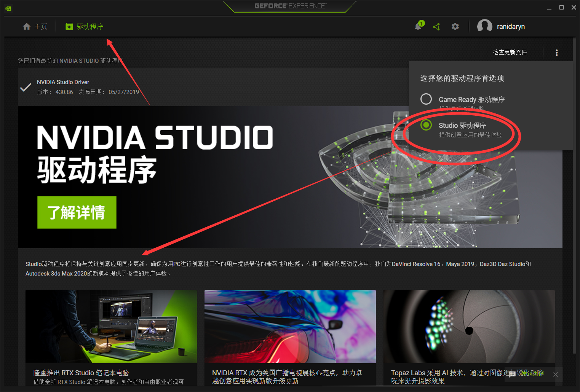The height and width of the screenshot is (392, 580).
Task: Click the green 了解详情 button
Action: coord(77,212)
